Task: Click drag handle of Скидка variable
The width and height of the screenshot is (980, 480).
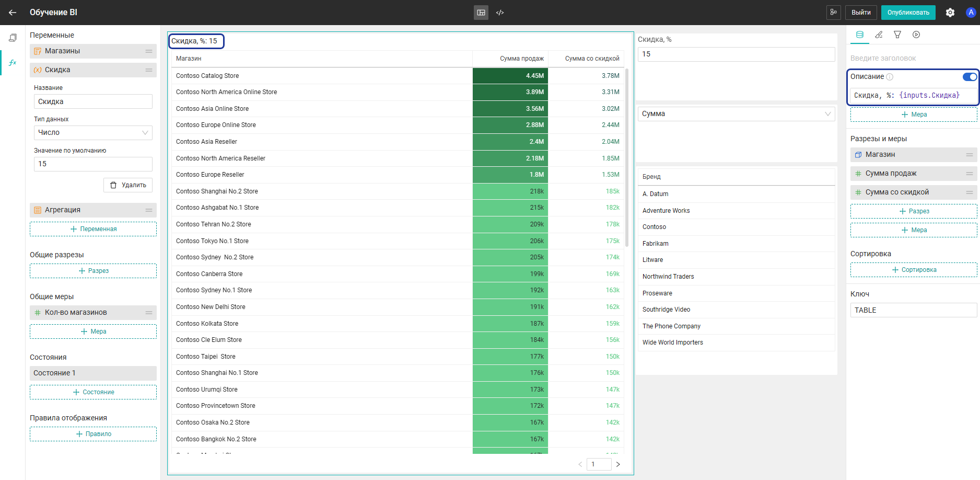Action: 149,70
